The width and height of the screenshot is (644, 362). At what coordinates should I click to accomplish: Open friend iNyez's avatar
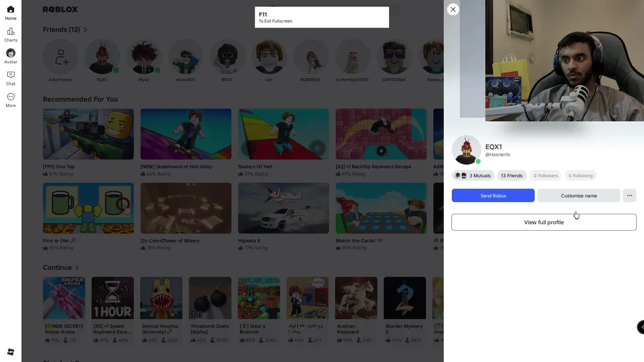[143, 57]
